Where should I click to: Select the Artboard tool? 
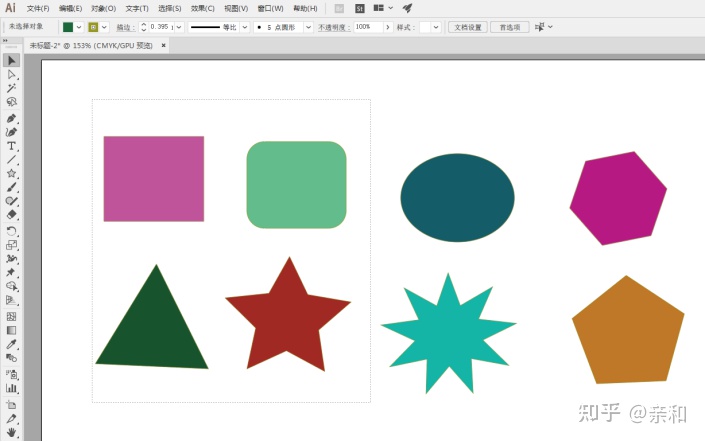click(x=12, y=405)
